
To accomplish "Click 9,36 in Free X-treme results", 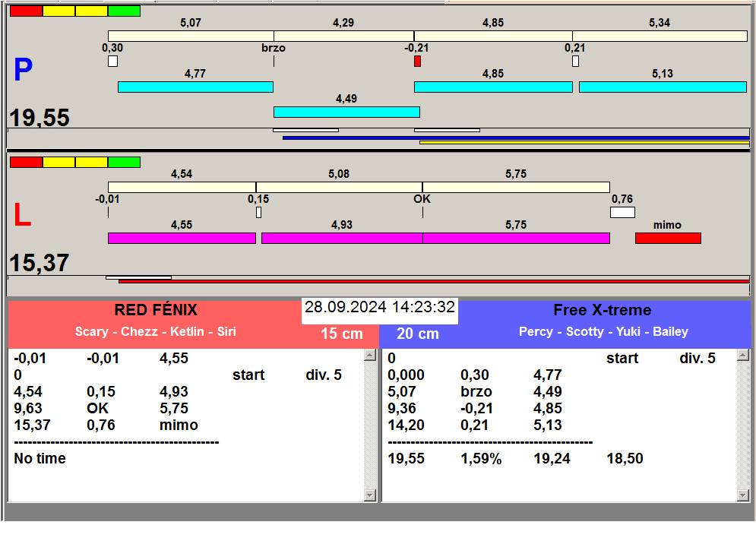I will click(x=402, y=409).
